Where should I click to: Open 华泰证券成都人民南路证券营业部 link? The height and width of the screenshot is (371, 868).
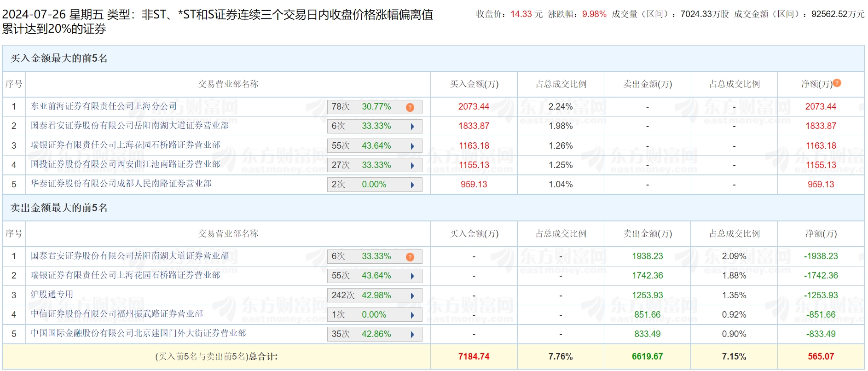[x=121, y=184]
